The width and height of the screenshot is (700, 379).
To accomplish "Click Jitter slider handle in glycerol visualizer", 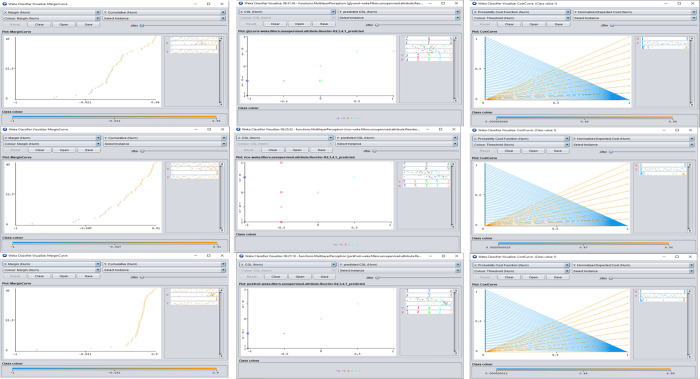I will 377,25.
